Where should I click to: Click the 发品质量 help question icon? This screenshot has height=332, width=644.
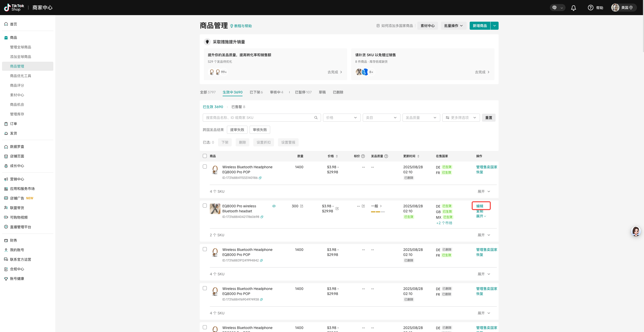coord(386,156)
